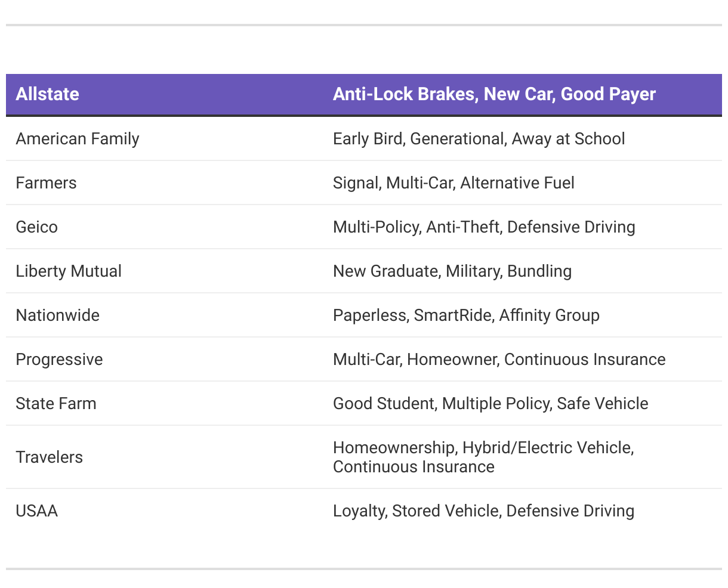Viewport: 728px width, 588px height.
Task: Click New Graduate, Military, Bundling text
Action: point(452,271)
